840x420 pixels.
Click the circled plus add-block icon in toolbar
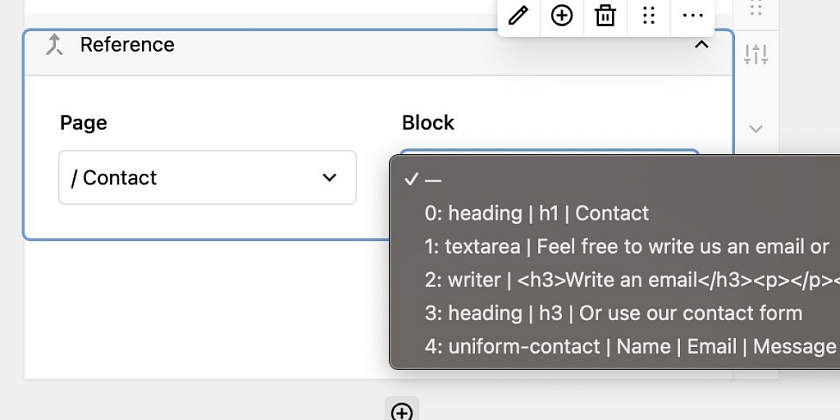[x=561, y=16]
